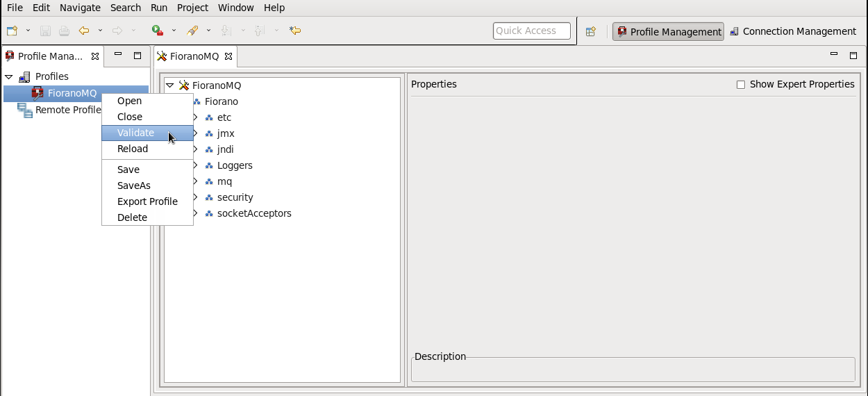Maximize the editor area
The image size is (868, 396).
853,56
